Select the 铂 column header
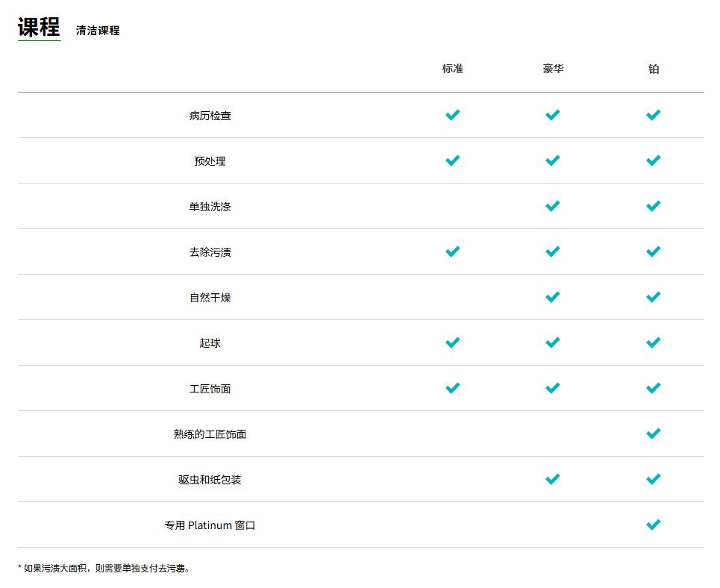The width and height of the screenshot is (720, 588). [x=654, y=69]
